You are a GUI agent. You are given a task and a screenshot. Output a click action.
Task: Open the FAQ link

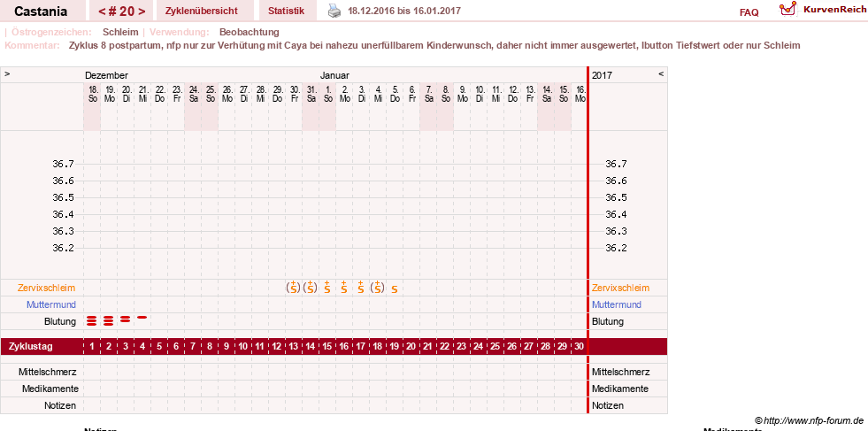[x=749, y=12]
